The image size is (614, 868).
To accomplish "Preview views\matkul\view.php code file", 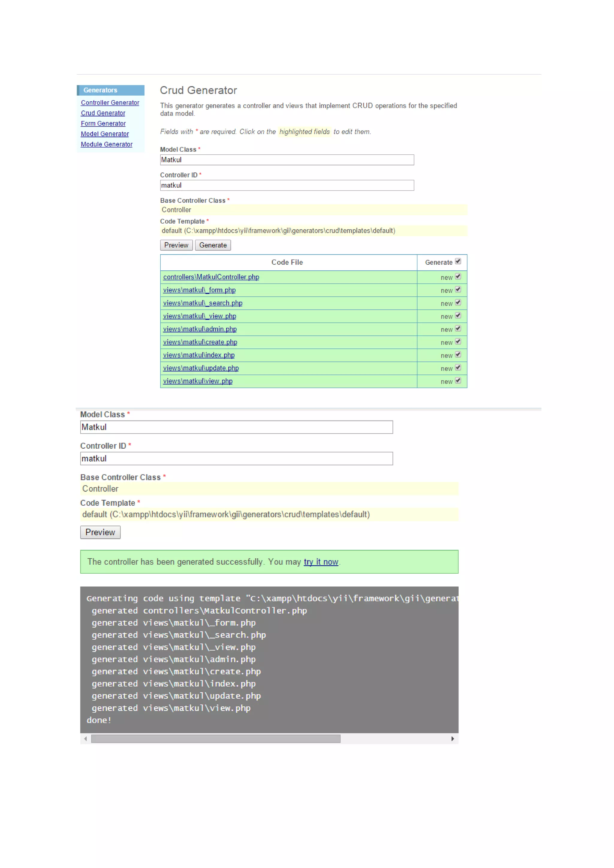I will coord(198,381).
